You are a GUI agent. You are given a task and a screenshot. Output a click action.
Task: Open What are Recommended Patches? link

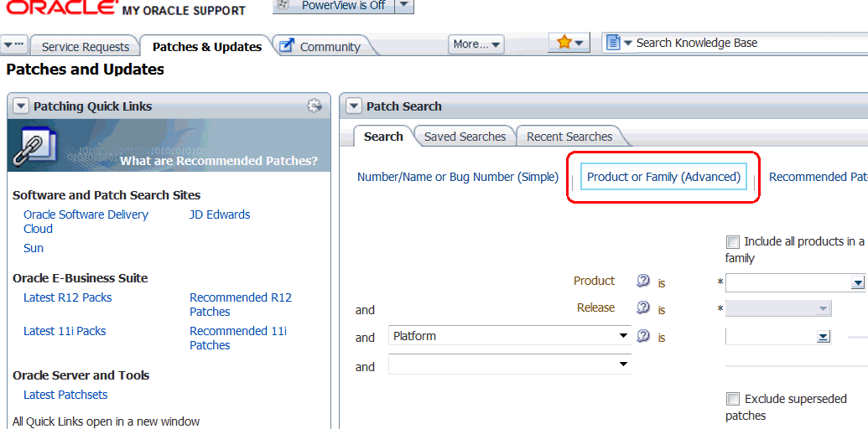tap(219, 161)
